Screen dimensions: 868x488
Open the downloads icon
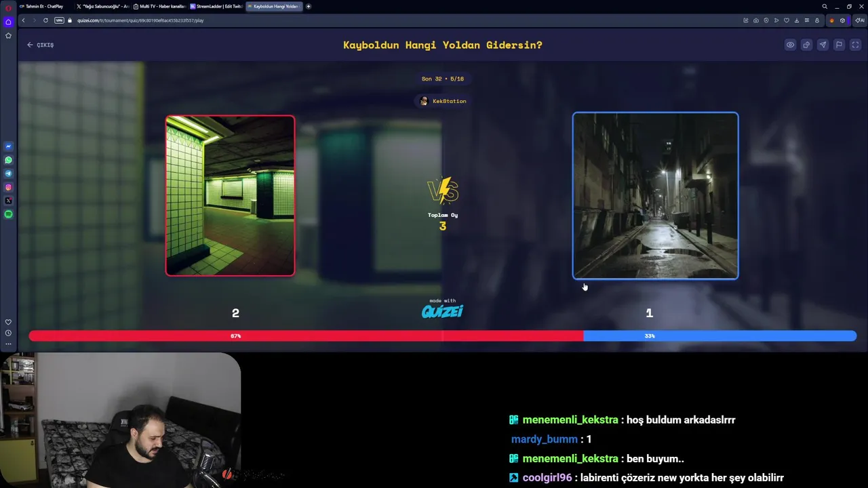(797, 20)
